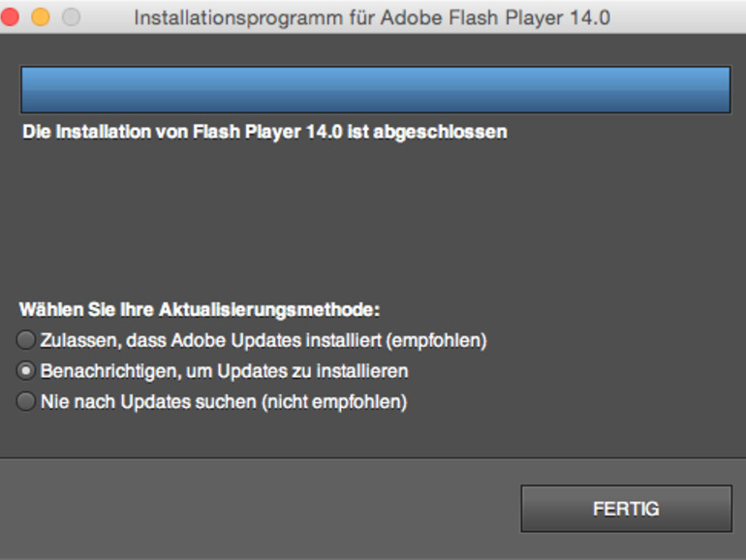The width and height of the screenshot is (746, 560).
Task: Click the 'Wählen Sie Ihre Aktualisierungsmethode:' heading
Action: click(x=199, y=310)
